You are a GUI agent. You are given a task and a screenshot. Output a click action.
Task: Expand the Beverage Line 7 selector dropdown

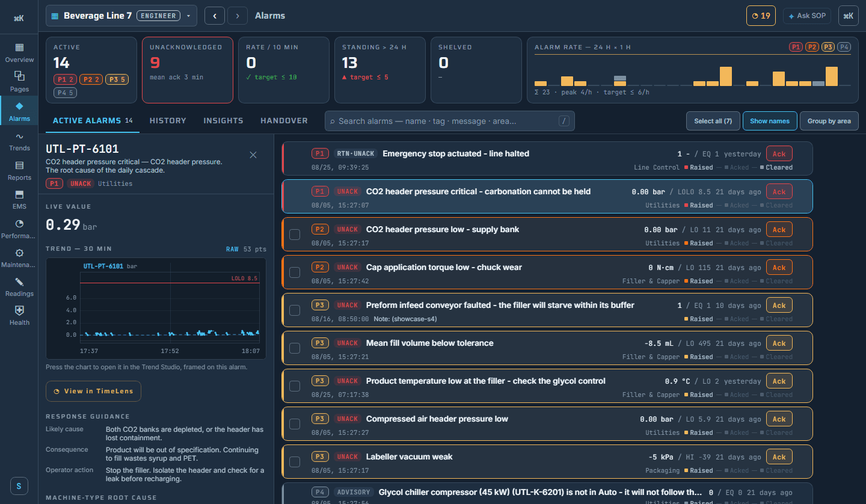(x=121, y=16)
